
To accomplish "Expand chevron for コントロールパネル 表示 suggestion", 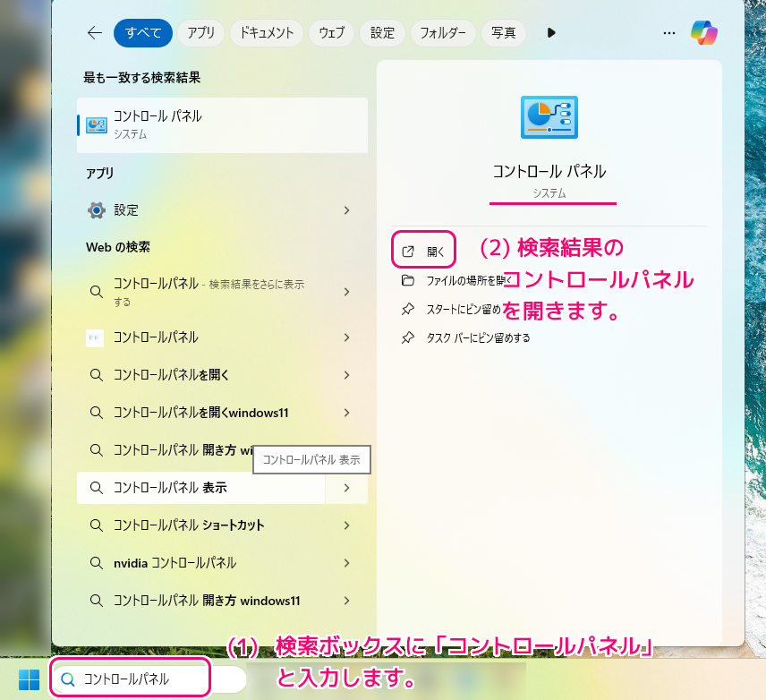I will point(346,488).
